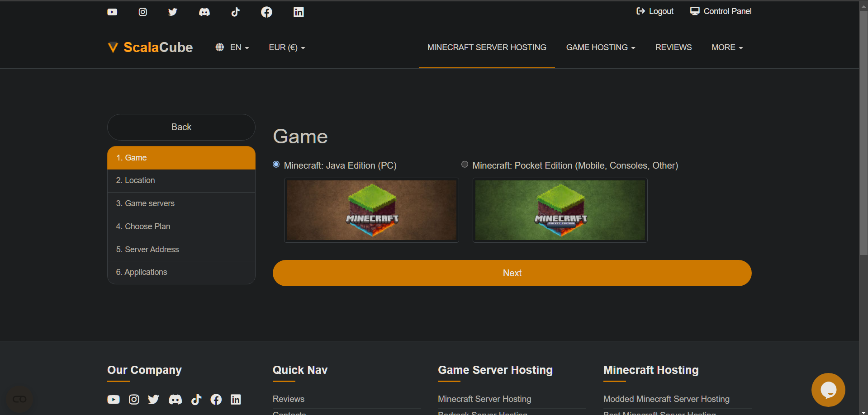Select step 5. Server Address
The image size is (868, 415).
(181, 250)
